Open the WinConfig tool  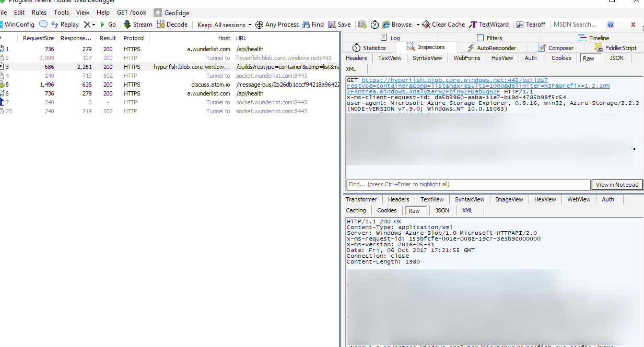tap(18, 25)
